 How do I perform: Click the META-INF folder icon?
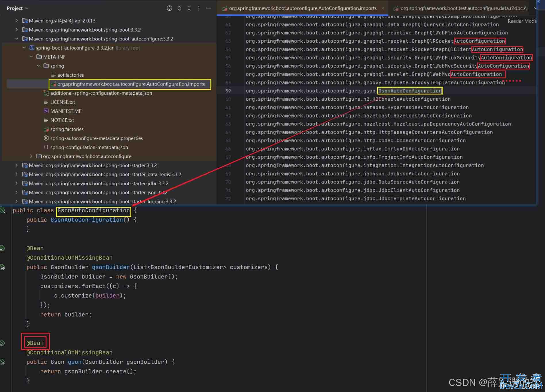pyautogui.click(x=39, y=57)
